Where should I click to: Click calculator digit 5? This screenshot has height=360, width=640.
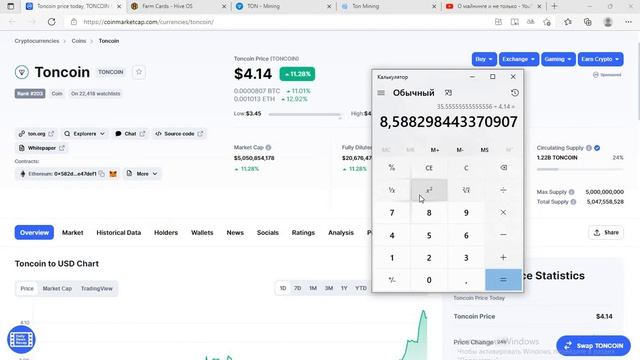(x=429, y=235)
